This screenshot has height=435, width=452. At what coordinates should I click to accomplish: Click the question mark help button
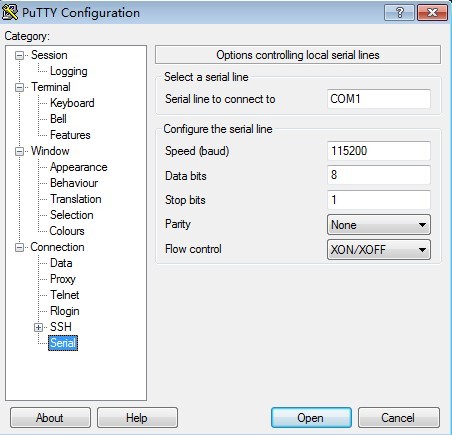(399, 12)
